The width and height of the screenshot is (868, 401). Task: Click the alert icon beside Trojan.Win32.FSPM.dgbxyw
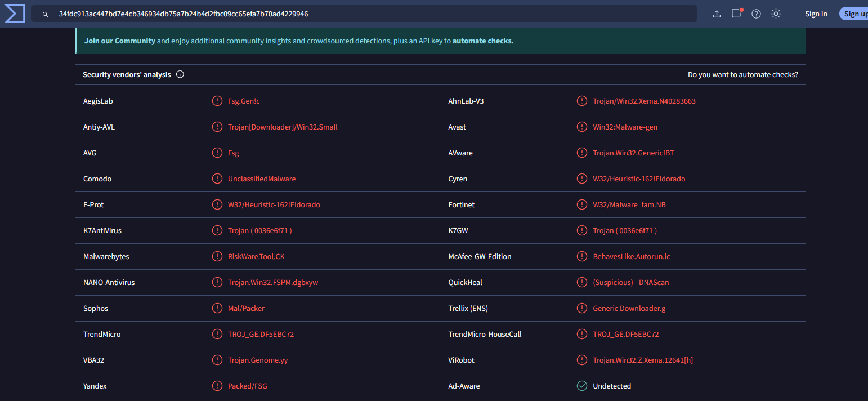point(217,282)
